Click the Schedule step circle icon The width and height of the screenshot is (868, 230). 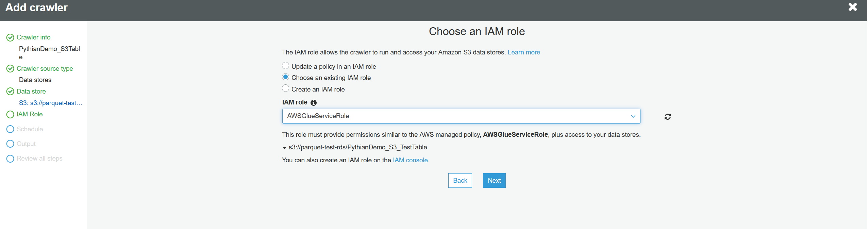(10, 129)
